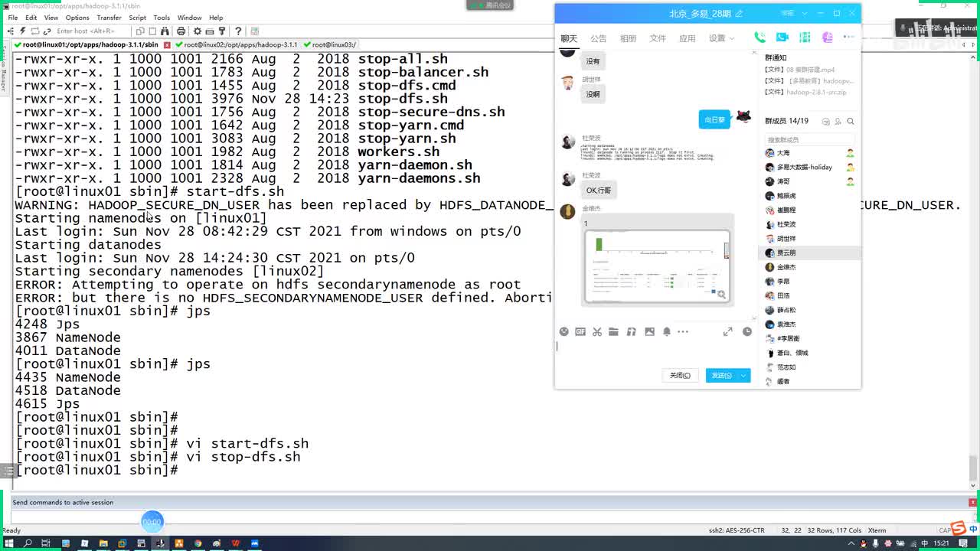The image size is (980, 551).
Task: Open more tools ellipsis in chat toolbar
Action: point(683,331)
